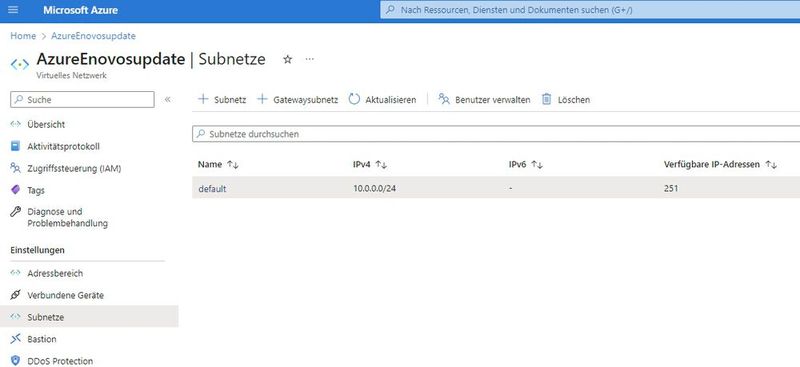Open the Azure portal hamburger menu

(x=13, y=10)
